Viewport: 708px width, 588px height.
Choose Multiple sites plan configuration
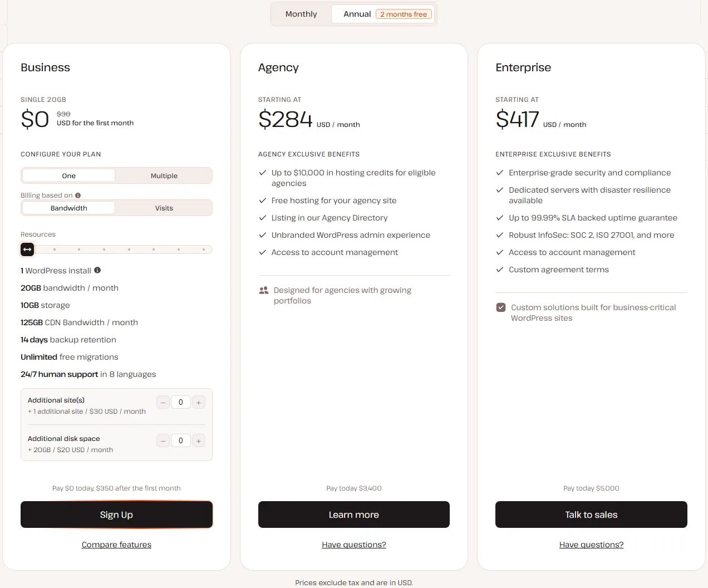pyautogui.click(x=164, y=176)
